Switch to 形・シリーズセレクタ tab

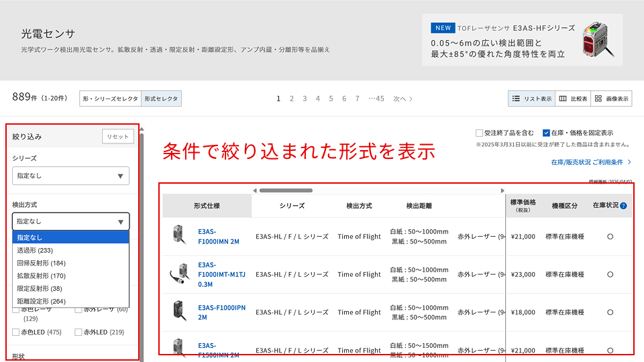110,99
